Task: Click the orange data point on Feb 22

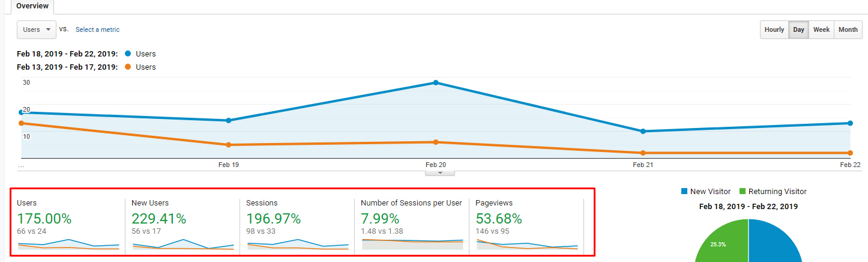Action: point(850,153)
